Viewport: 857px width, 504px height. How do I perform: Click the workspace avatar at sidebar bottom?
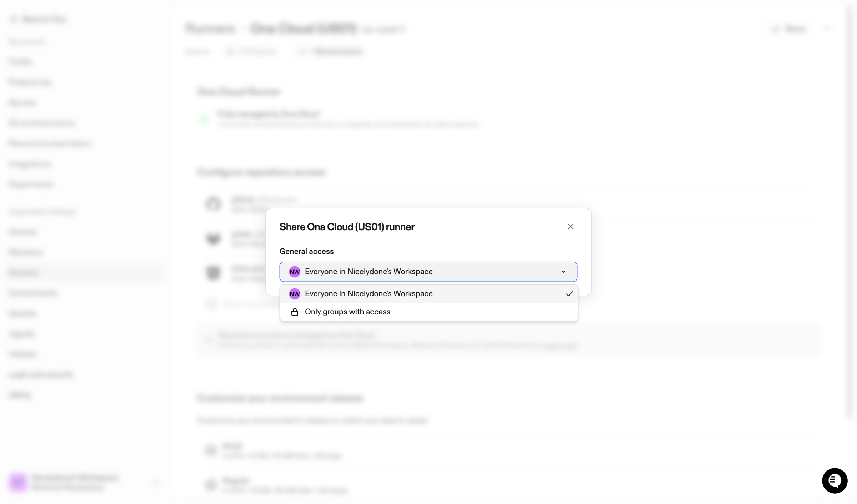pyautogui.click(x=18, y=482)
